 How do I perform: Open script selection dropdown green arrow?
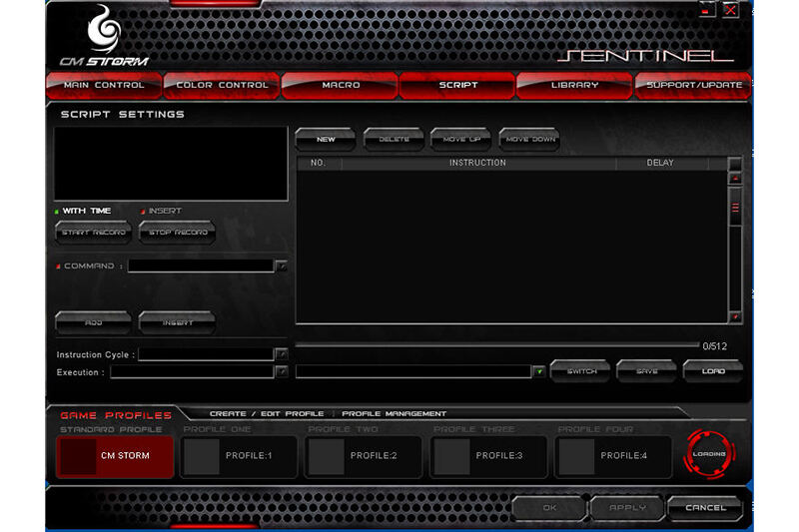coord(538,371)
